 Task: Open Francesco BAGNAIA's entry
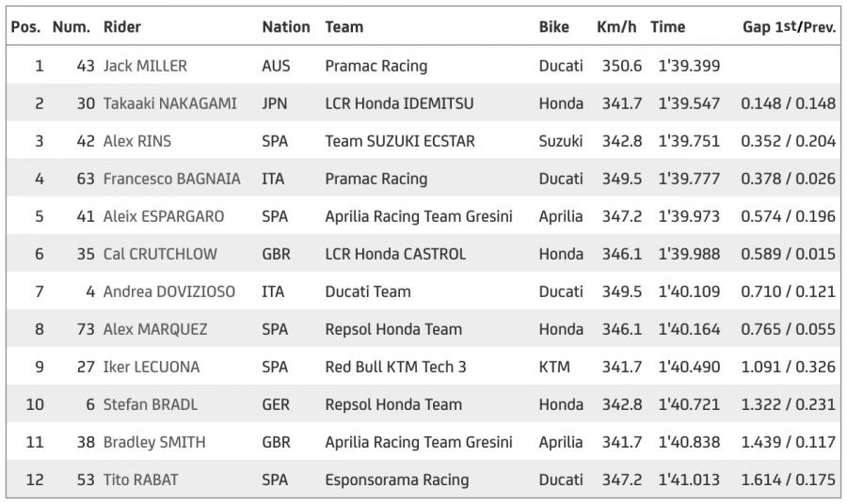pyautogui.click(x=171, y=179)
